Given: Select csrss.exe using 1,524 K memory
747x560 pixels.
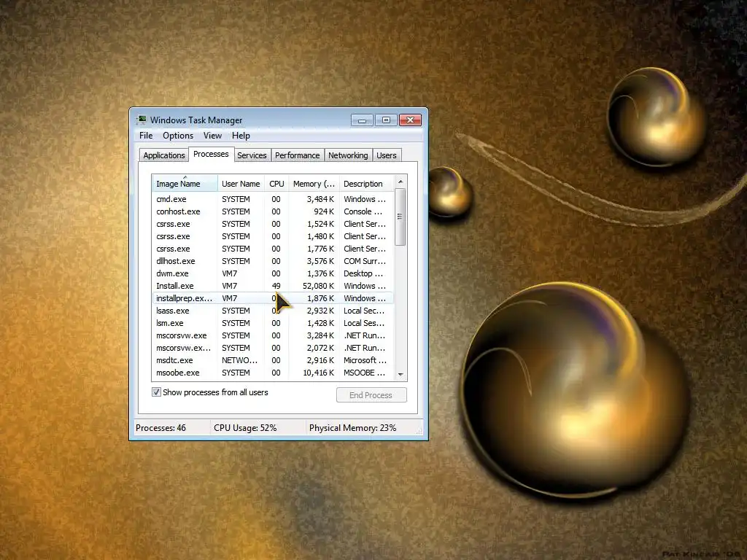Looking at the screenshot, I should 273,224.
